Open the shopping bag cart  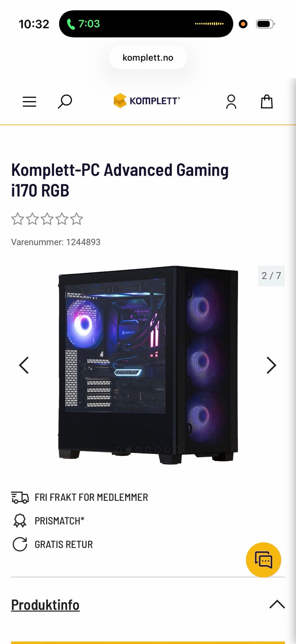267,102
